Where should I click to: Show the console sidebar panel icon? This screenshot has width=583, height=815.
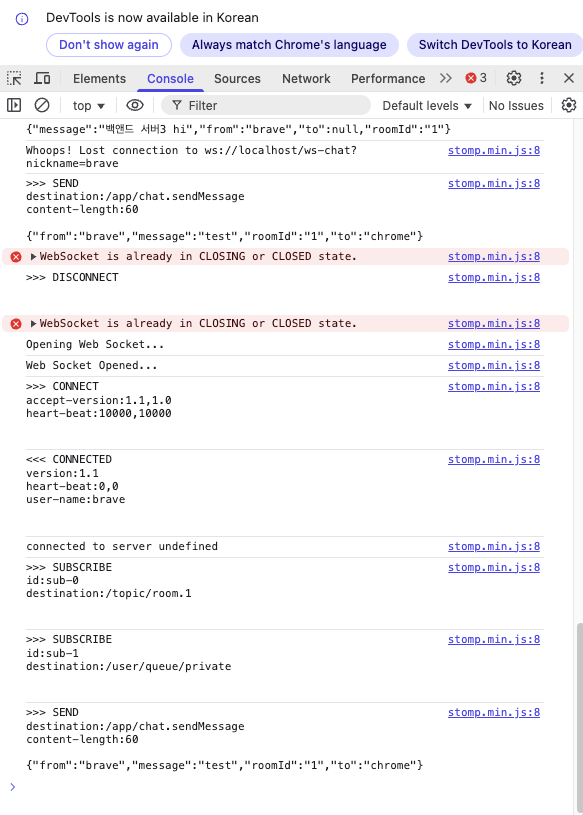pyautogui.click(x=14, y=106)
